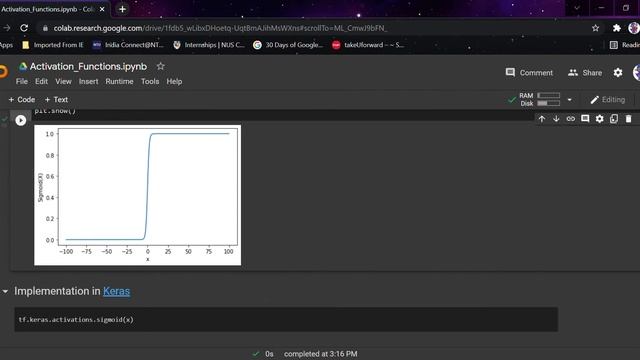The width and height of the screenshot is (640, 360).
Task: Open the Comment button
Action: (x=529, y=73)
